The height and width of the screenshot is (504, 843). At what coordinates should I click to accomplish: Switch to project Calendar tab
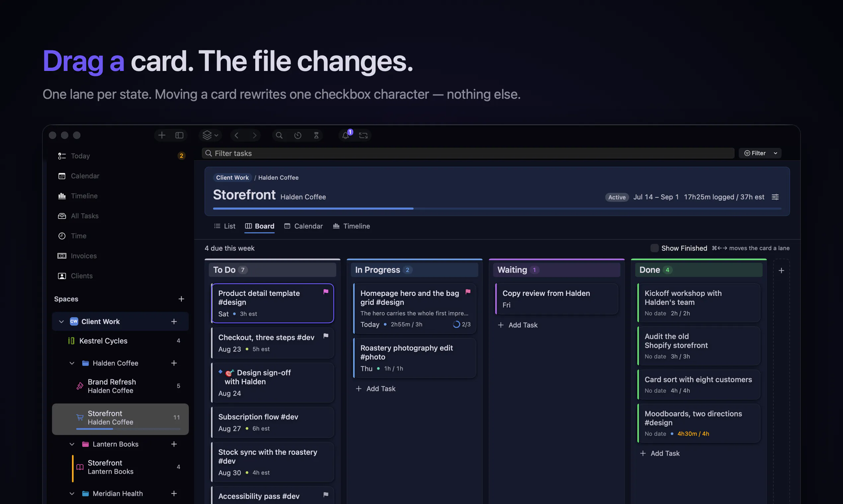(304, 226)
